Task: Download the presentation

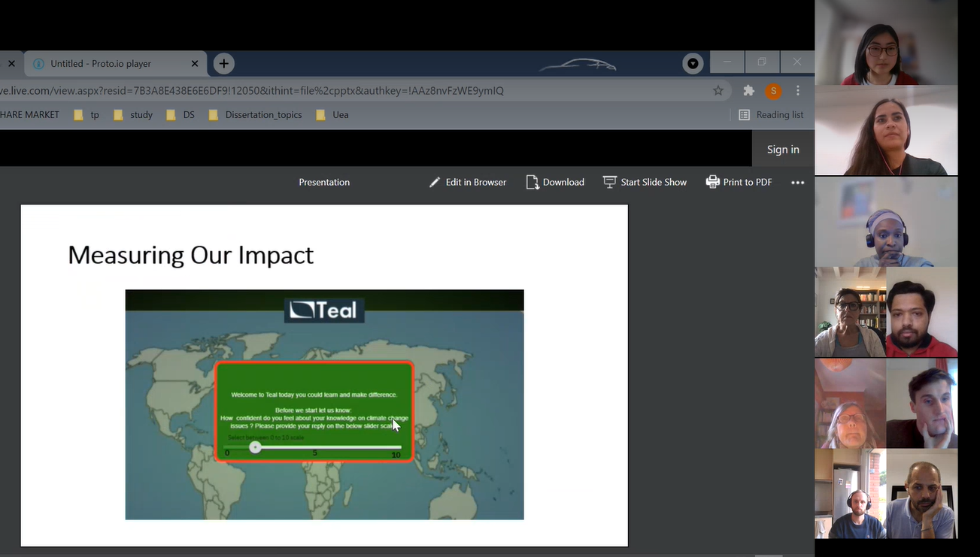Action: tap(555, 183)
